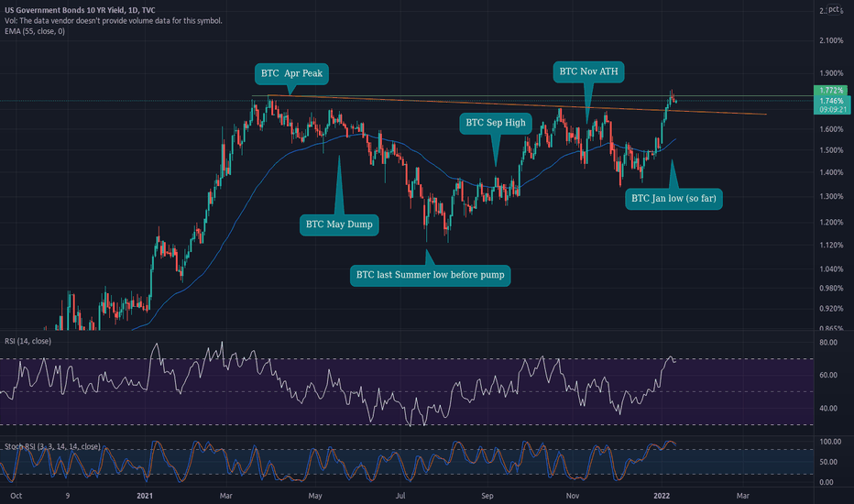The height and width of the screenshot is (504, 854).
Task: Click the 'Nov' label on time axis
Action: coord(573,496)
